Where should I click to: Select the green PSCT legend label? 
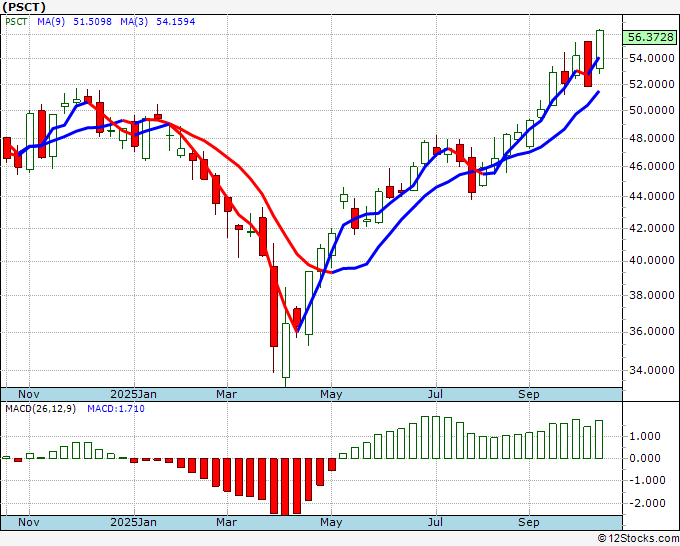point(16,22)
